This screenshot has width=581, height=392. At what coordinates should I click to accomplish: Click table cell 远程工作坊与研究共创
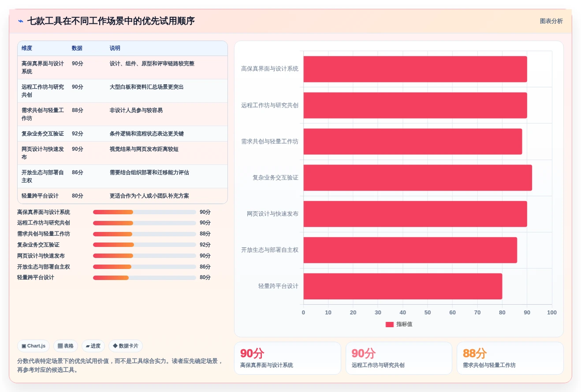pyautogui.click(x=43, y=91)
